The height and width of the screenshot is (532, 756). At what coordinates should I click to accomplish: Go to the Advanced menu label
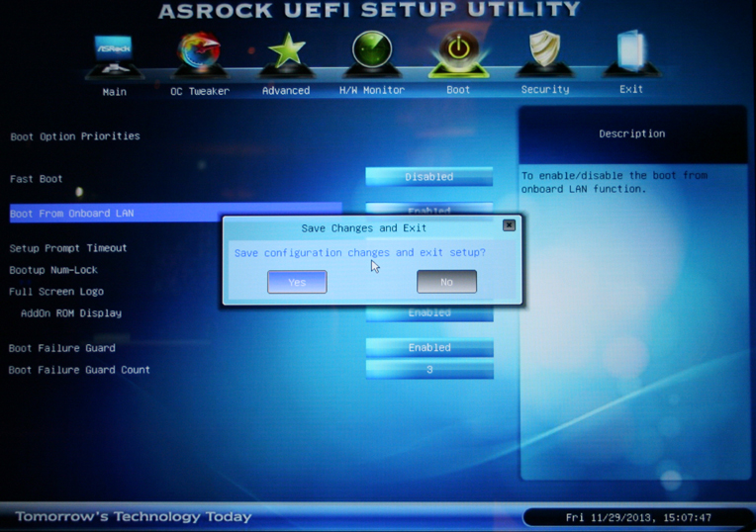point(286,91)
